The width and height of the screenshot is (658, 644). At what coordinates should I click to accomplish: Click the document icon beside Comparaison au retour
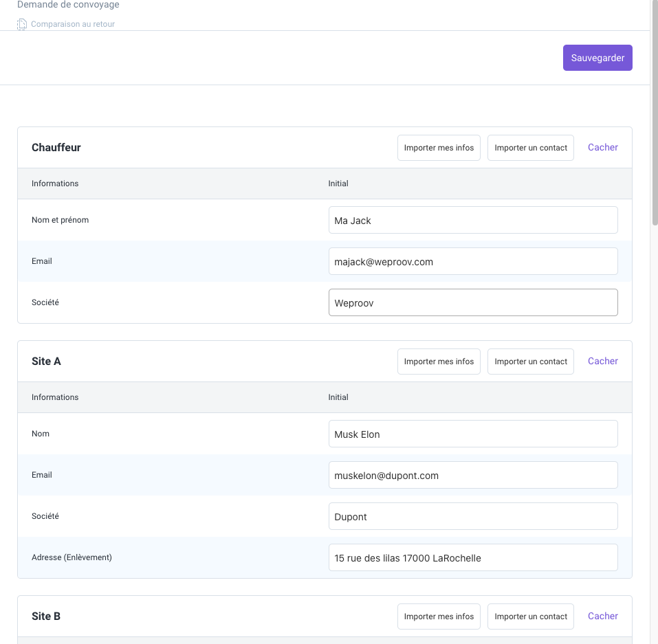[x=22, y=24]
